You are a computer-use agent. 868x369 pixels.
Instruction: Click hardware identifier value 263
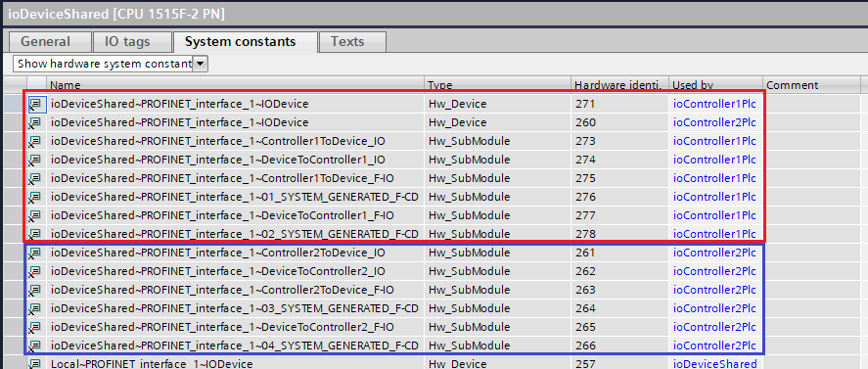(x=585, y=290)
